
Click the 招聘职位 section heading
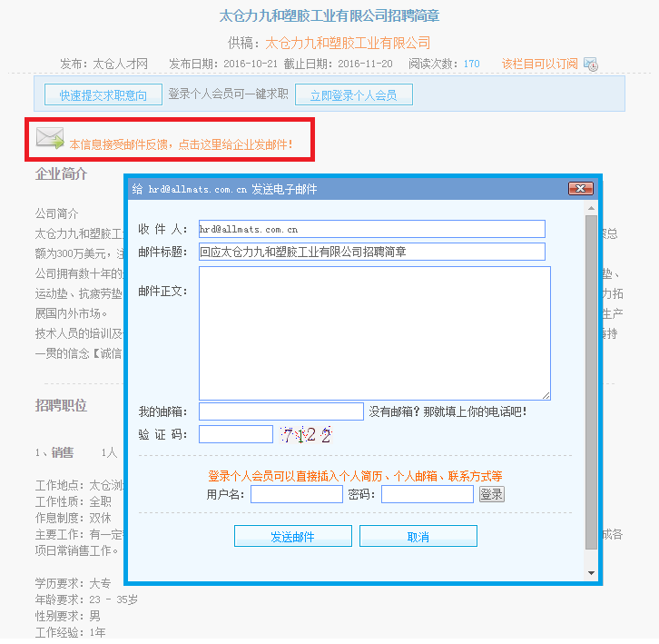[x=61, y=405]
